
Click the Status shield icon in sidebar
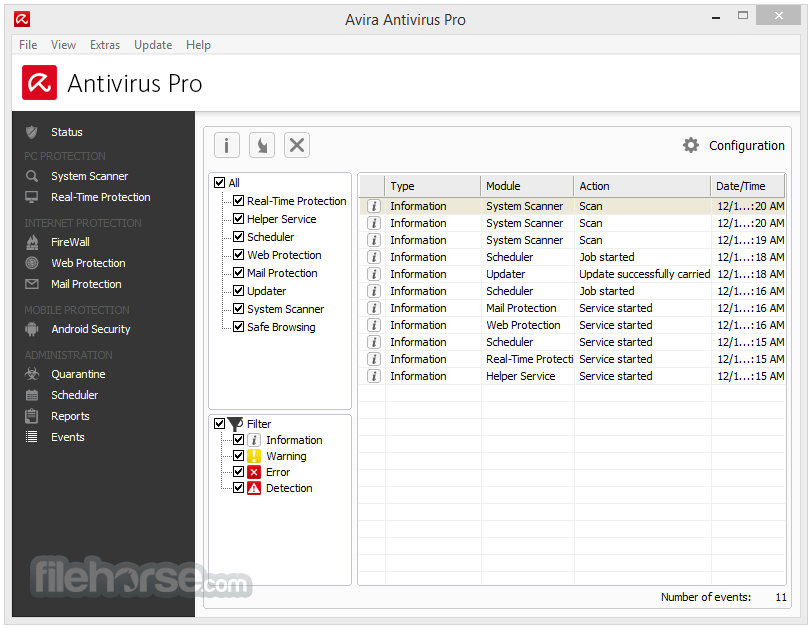(x=32, y=132)
